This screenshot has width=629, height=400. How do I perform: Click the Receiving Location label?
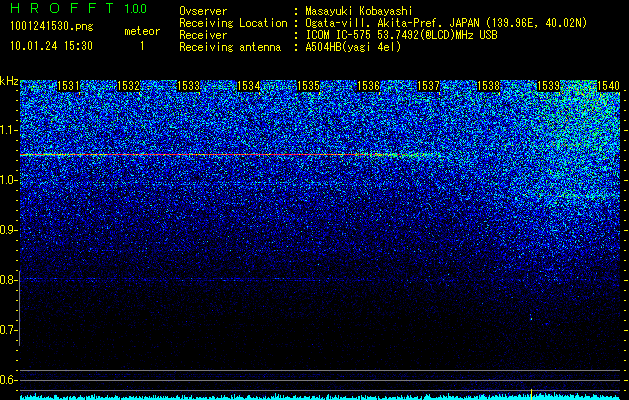click(x=233, y=23)
